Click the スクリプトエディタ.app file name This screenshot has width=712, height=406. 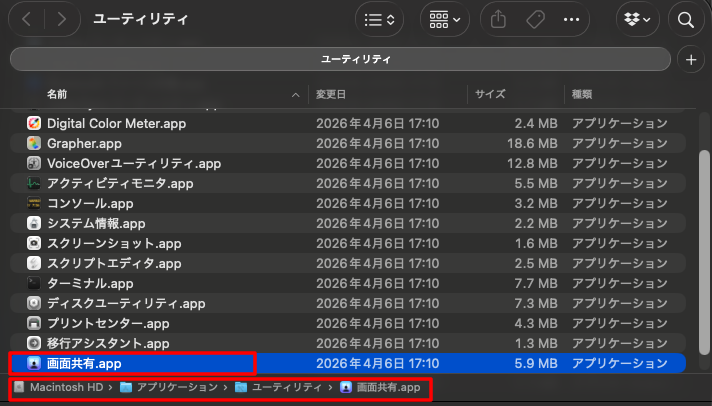tap(114, 263)
